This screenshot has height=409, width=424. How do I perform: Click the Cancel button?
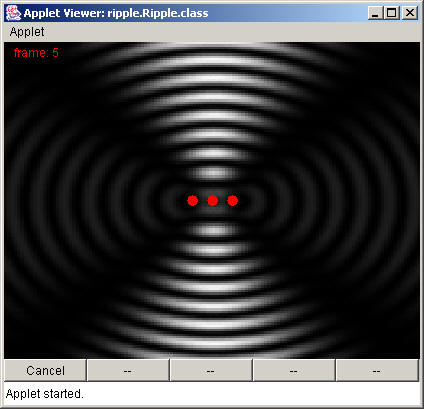coord(45,370)
